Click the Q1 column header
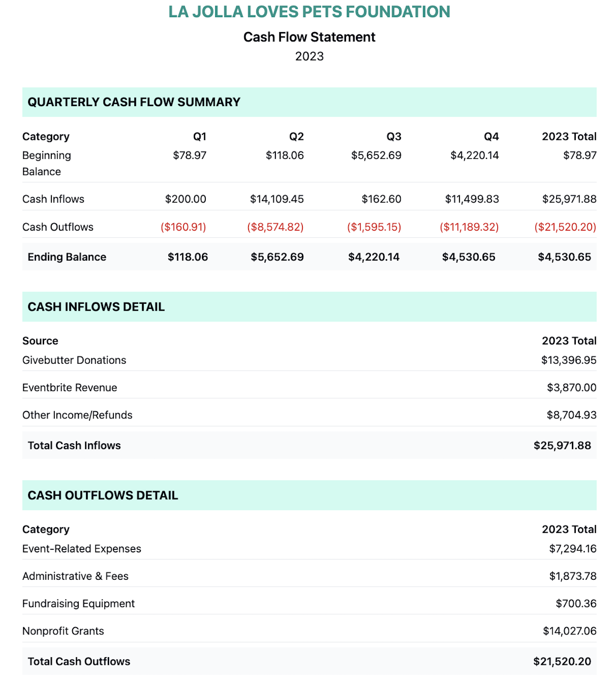 tap(199, 136)
